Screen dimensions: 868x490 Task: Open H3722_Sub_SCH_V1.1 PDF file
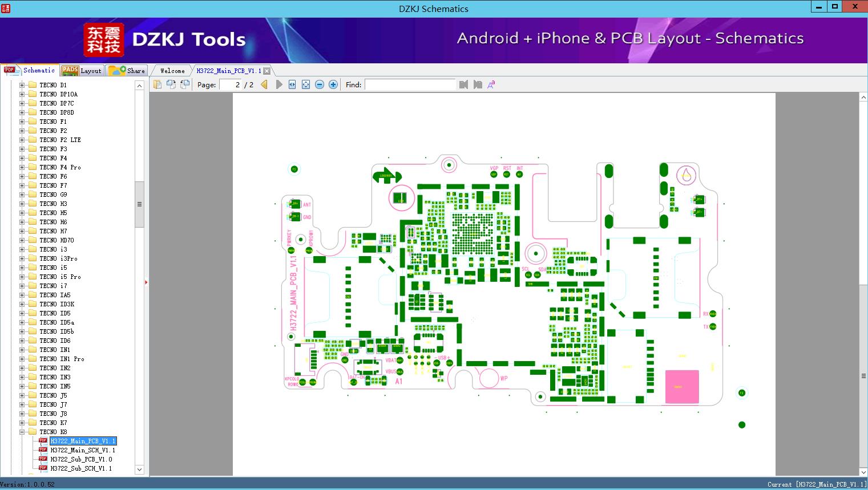pos(81,468)
